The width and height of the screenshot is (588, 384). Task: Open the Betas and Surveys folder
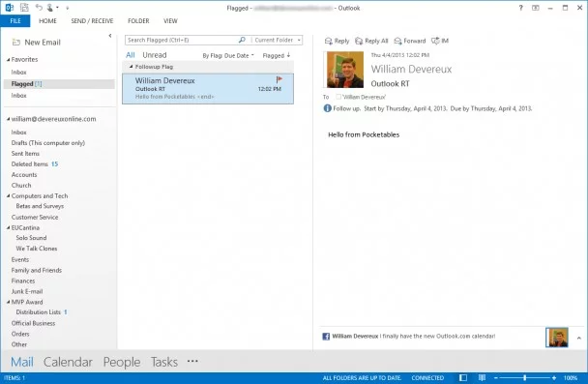click(x=40, y=206)
